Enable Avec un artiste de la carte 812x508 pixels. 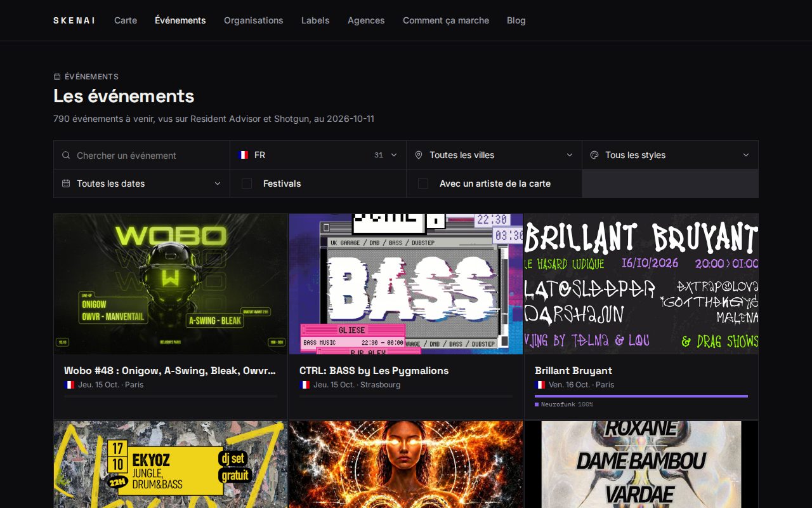click(x=423, y=184)
